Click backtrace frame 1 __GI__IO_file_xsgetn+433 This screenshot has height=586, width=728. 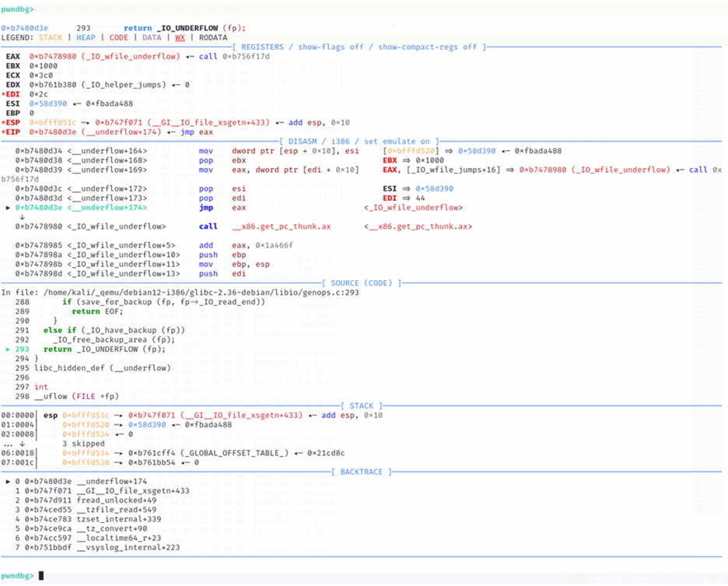pos(102,491)
